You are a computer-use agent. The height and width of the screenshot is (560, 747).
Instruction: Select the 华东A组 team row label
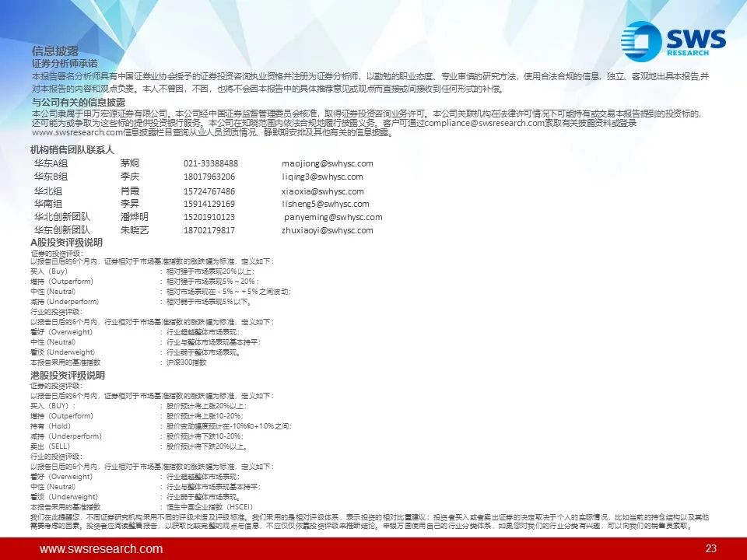tap(51, 163)
